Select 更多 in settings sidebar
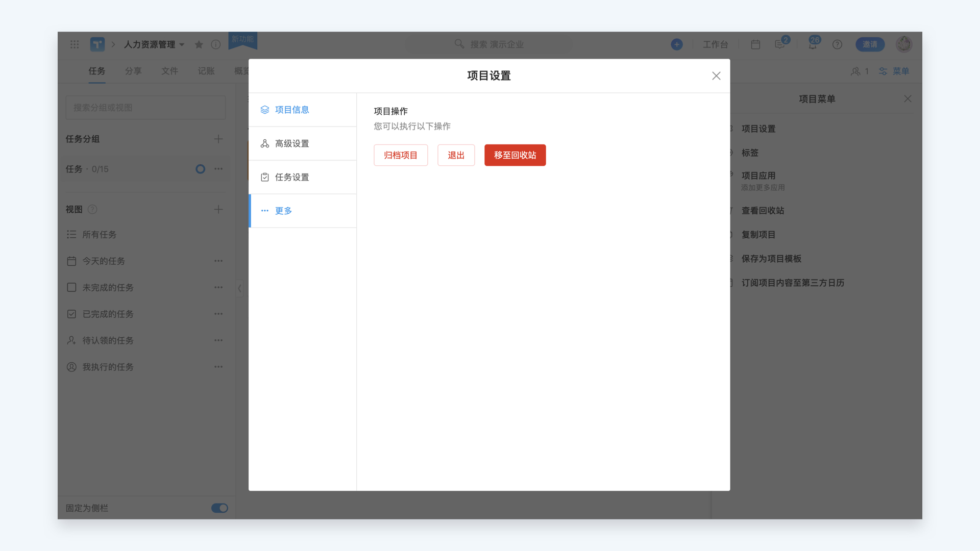This screenshot has height=551, width=980. point(303,211)
